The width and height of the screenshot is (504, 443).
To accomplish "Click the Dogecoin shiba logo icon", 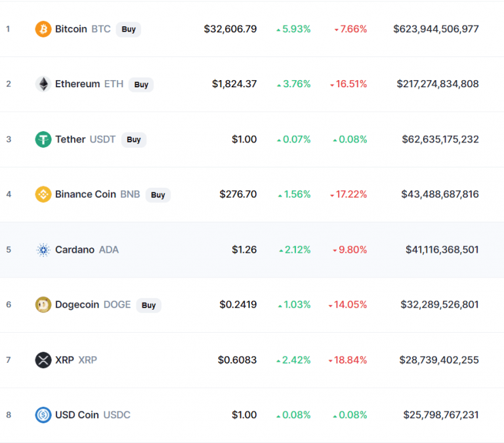I will coord(43,305).
